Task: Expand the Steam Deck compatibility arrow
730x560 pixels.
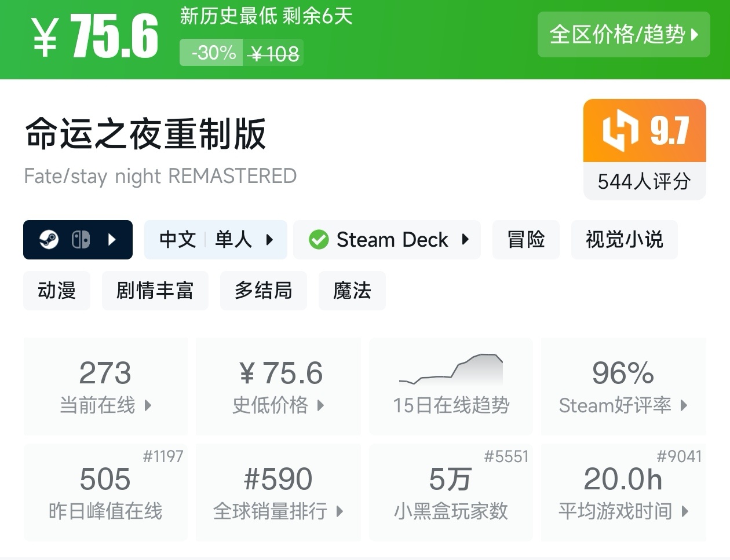Action: pyautogui.click(x=465, y=239)
